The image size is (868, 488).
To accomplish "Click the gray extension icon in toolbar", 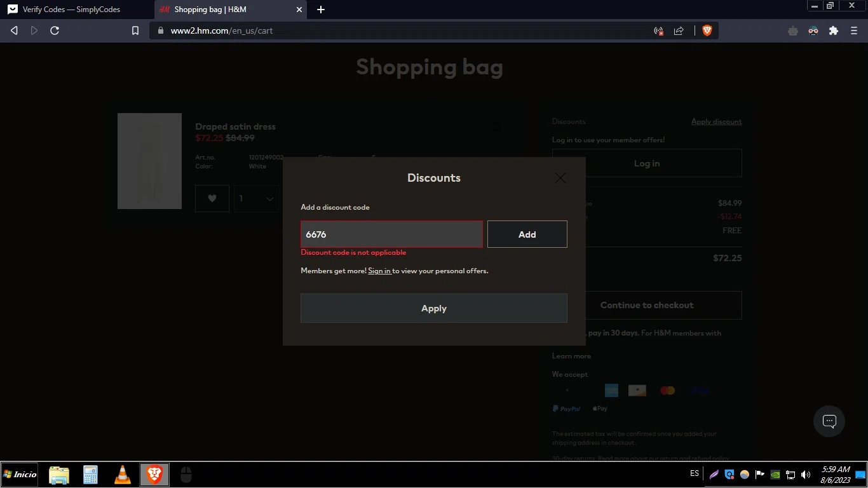I will coord(793,30).
